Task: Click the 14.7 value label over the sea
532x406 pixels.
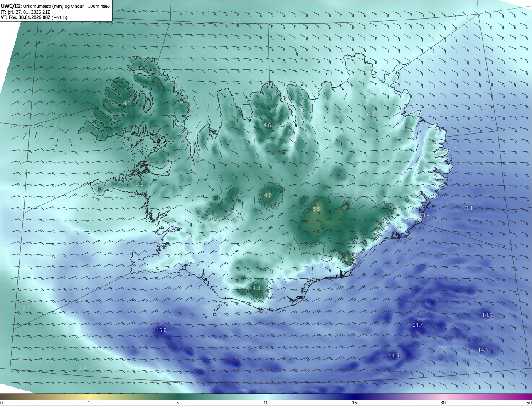Action: tap(418, 325)
